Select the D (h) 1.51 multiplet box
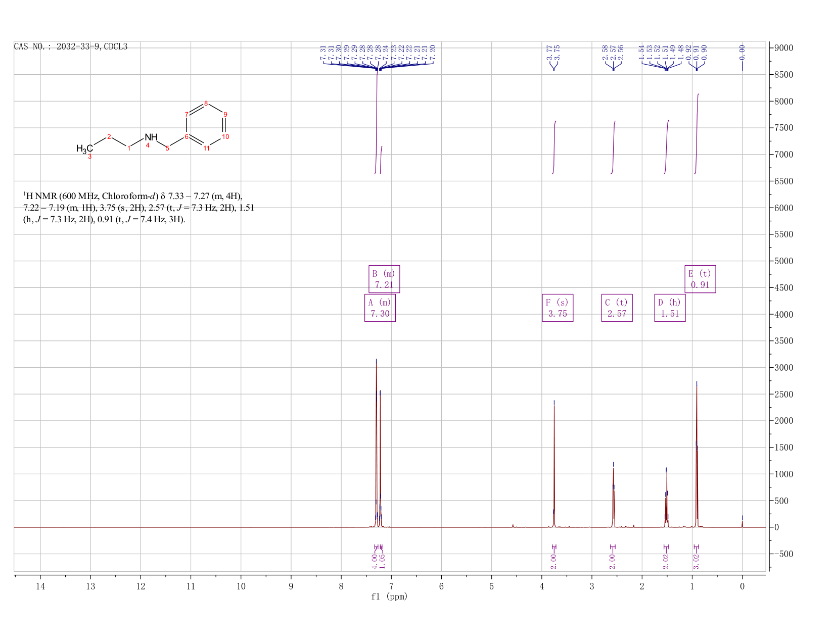Image resolution: width=834 pixels, height=644 pixels. click(x=670, y=308)
